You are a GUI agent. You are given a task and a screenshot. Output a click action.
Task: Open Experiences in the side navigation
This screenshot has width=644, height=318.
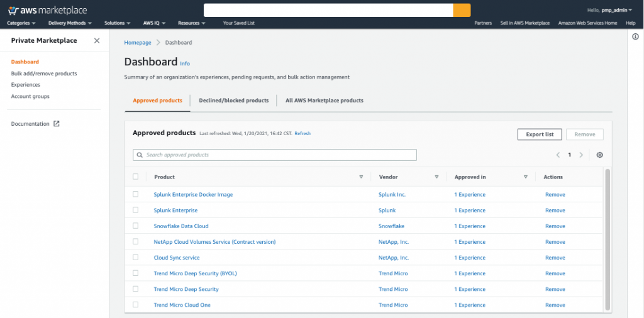click(x=25, y=84)
